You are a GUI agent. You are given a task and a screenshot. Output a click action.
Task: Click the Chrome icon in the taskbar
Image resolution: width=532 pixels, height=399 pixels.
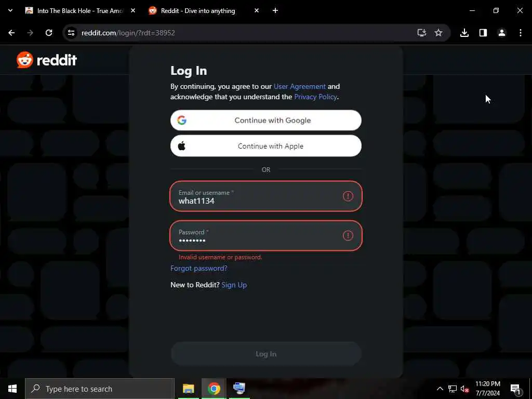point(214,389)
